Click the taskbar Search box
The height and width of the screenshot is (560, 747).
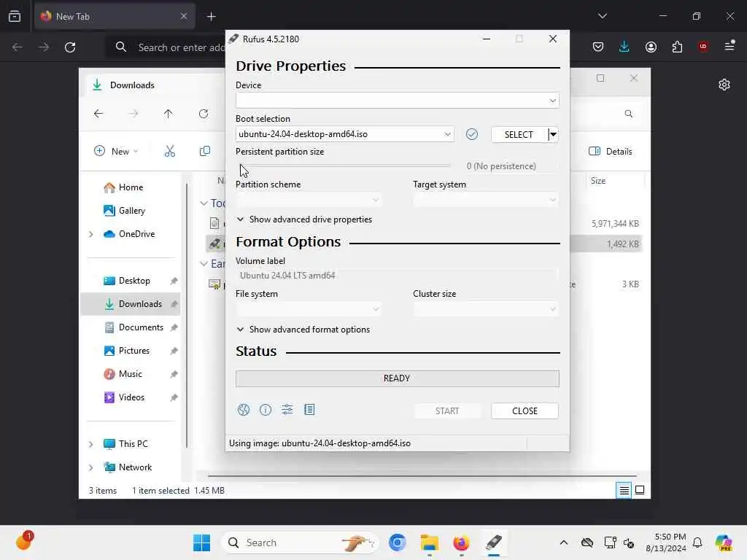point(300,542)
